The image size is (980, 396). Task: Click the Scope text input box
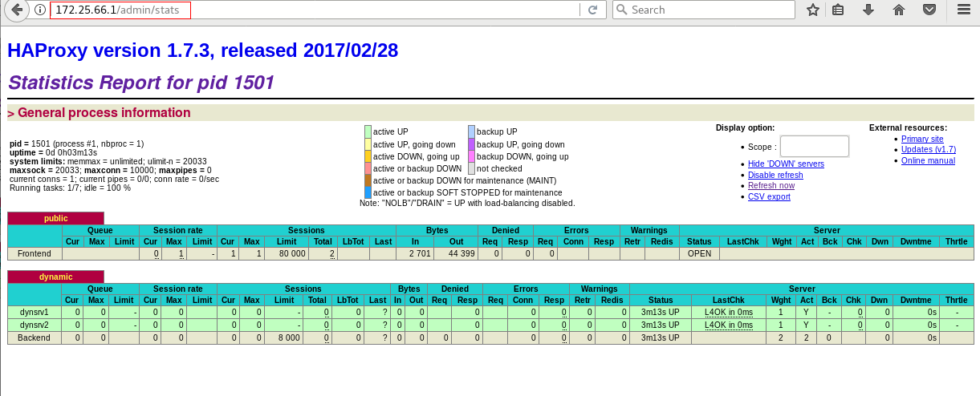point(815,146)
